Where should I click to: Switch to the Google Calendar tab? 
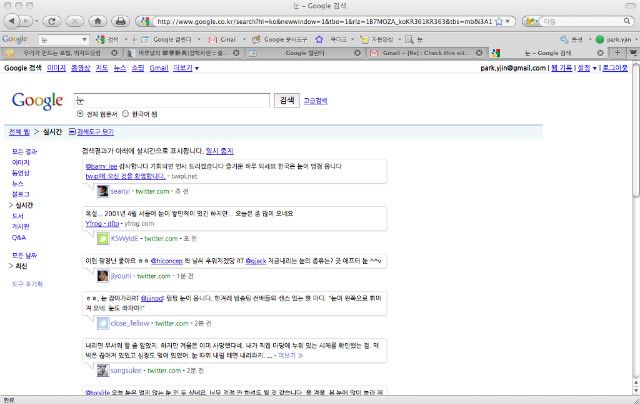[304, 53]
